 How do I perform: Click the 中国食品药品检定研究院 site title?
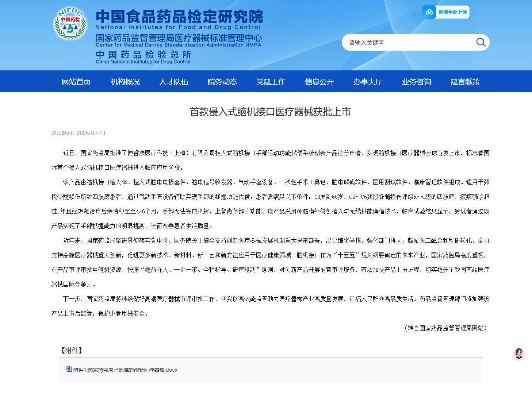pyautogui.click(x=179, y=17)
